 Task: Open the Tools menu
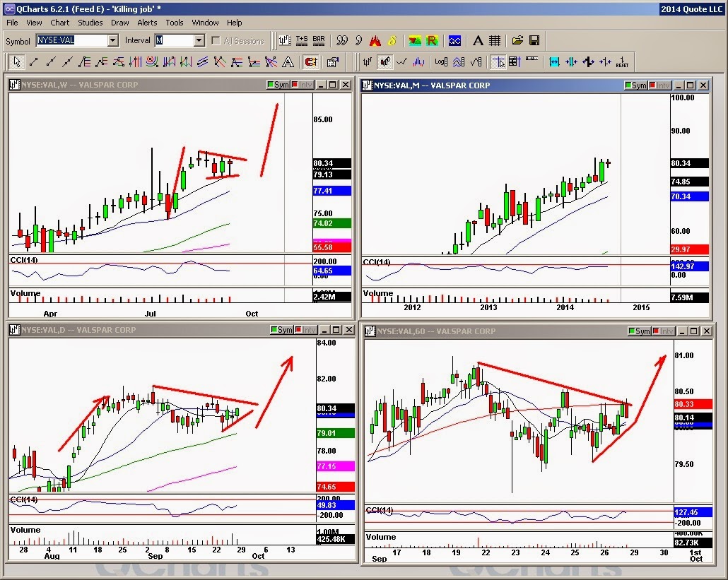[175, 23]
